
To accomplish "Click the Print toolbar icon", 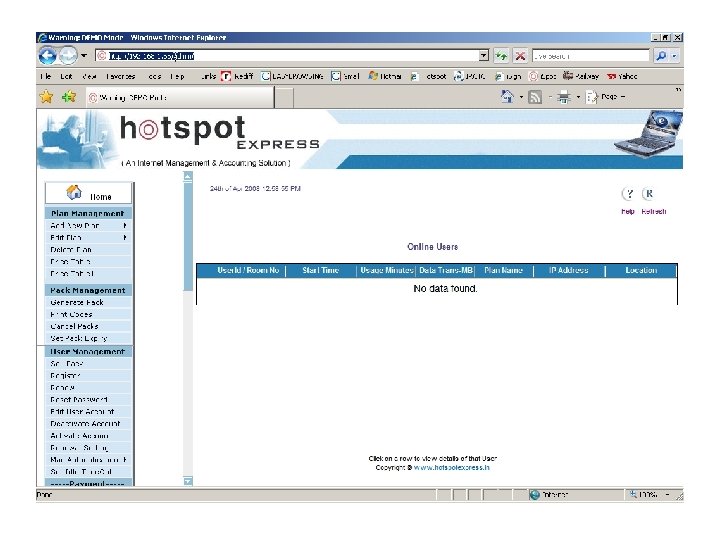I will (564, 97).
